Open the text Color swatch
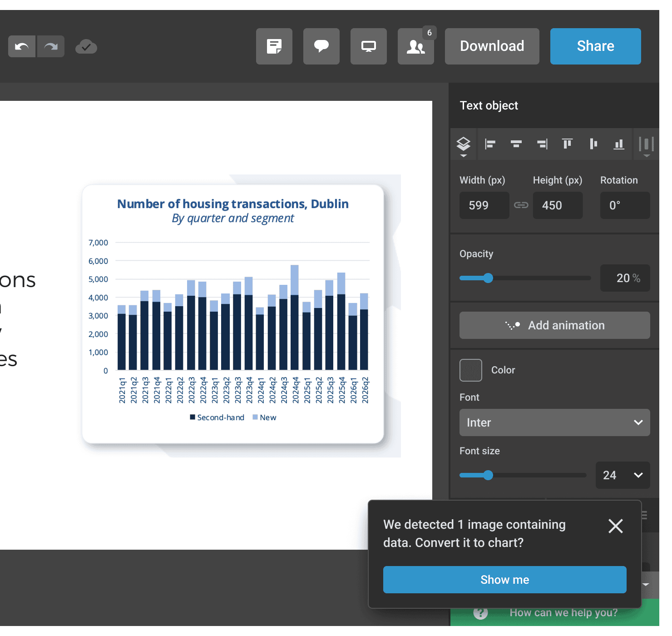672x636 pixels. click(471, 370)
